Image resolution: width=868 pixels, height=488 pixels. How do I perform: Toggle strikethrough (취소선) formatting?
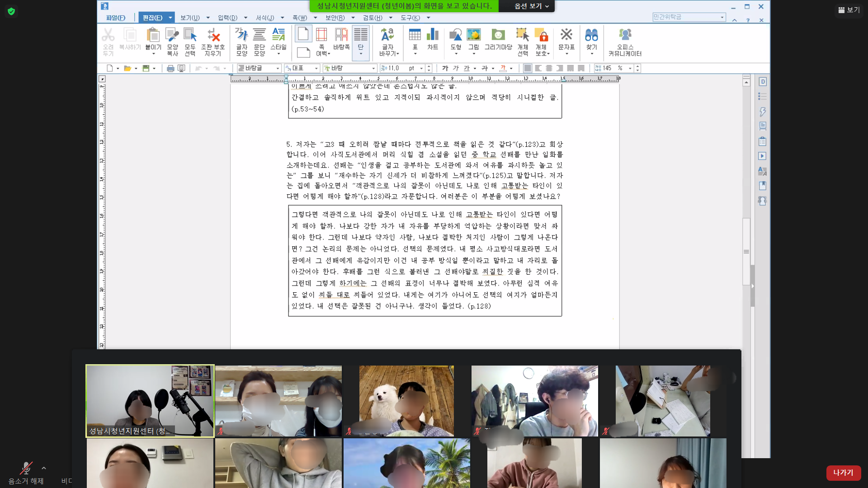coord(485,68)
